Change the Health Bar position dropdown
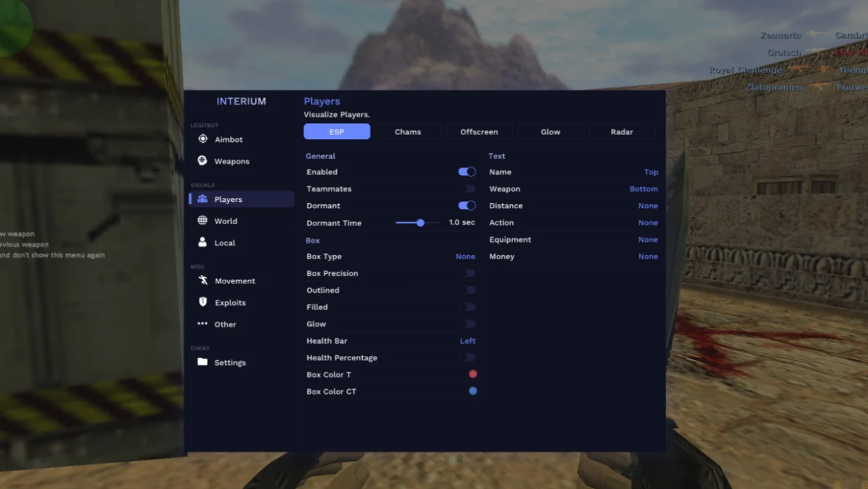 [x=467, y=341]
